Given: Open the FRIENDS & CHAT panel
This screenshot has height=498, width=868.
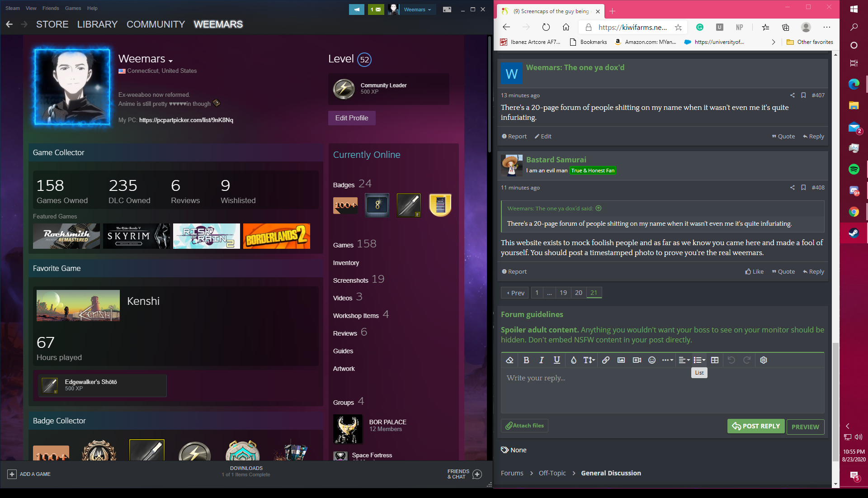Looking at the screenshot, I should coord(464,474).
